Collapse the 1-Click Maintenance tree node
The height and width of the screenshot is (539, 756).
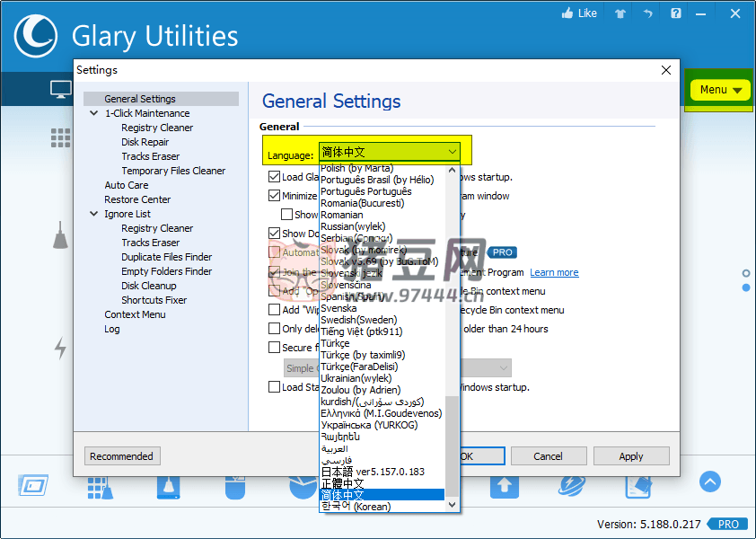click(94, 113)
